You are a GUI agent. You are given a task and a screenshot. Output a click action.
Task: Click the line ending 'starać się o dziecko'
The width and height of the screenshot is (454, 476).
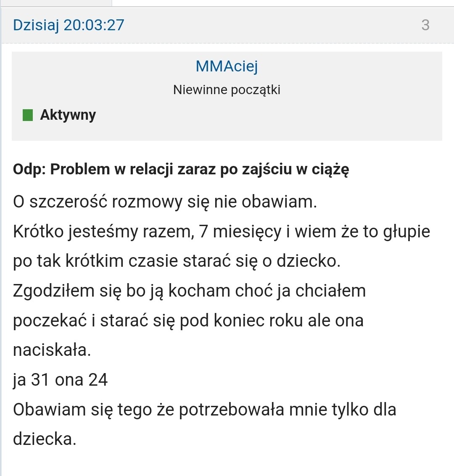(177, 261)
